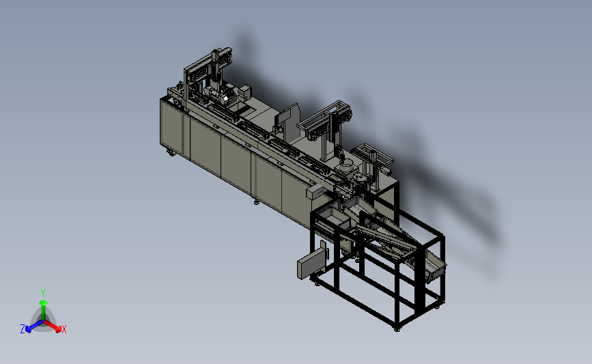Click the blue Z axis arrow of the triad
This screenshot has height=364, width=592.
pos(34,326)
